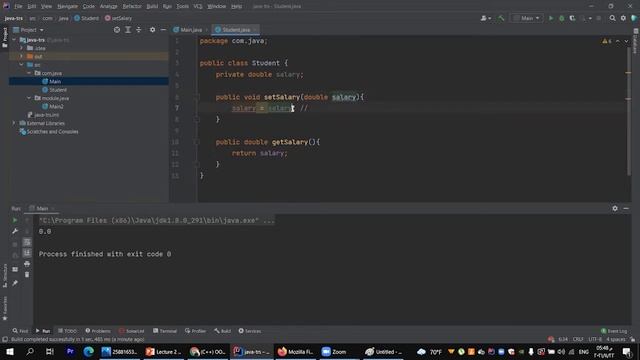This screenshot has width=640, height=360.
Task: Open the Terminal tool window
Action: tap(165, 331)
